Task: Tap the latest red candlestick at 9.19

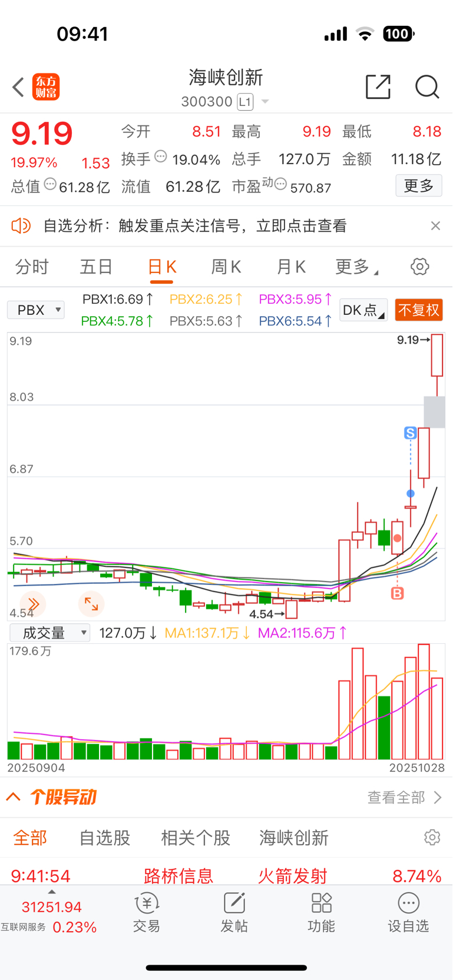Action: tap(437, 365)
